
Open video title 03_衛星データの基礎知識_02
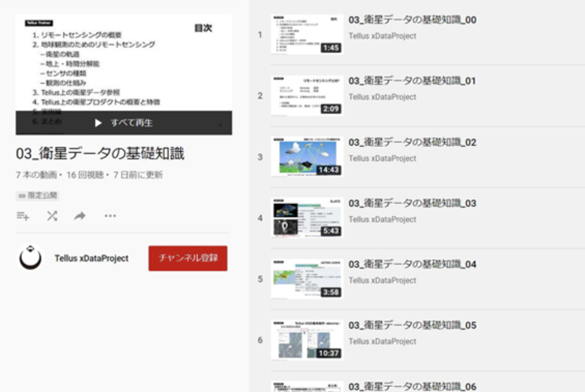coord(412,142)
